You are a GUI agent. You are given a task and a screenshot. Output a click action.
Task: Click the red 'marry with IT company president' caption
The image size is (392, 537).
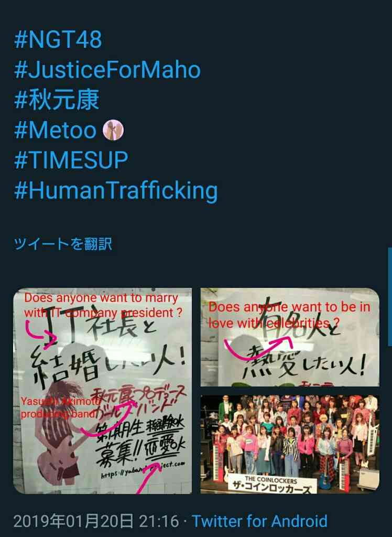[103, 305]
